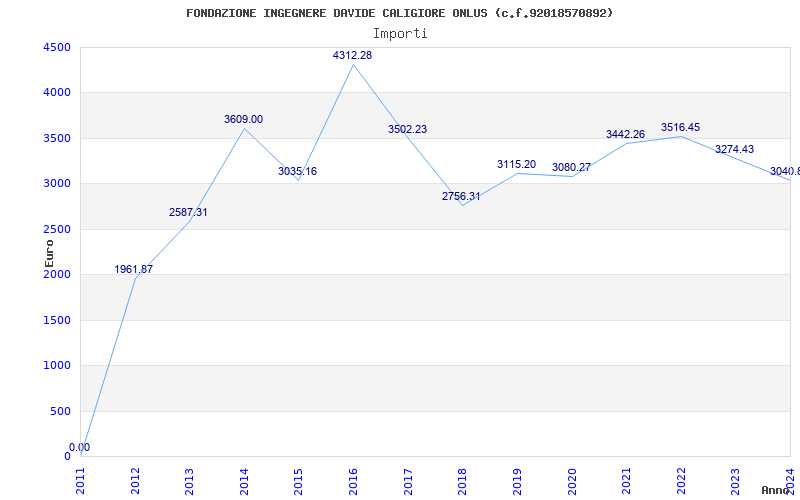Click the 0.00 starting value label
The height and width of the screenshot is (500, 800).
(x=80, y=447)
